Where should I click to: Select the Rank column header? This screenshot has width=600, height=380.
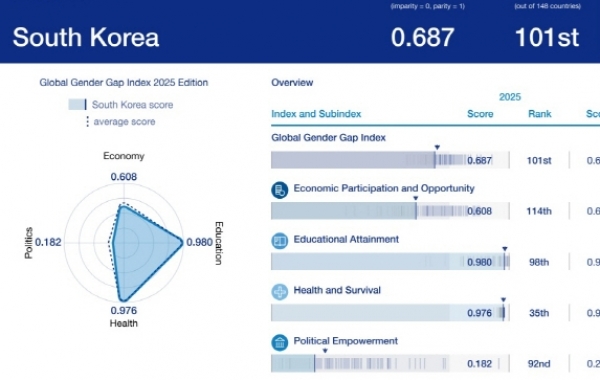coord(540,114)
